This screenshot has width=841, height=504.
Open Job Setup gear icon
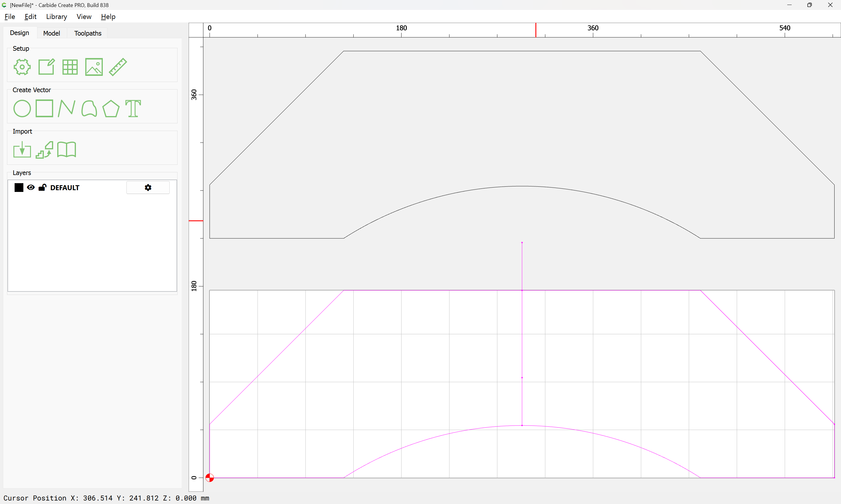(22, 67)
